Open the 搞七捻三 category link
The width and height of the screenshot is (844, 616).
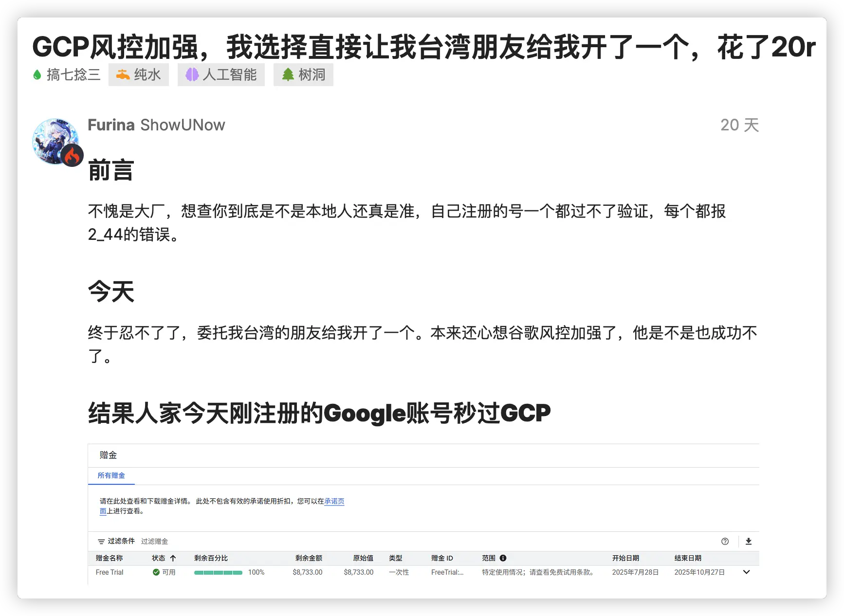coord(66,74)
